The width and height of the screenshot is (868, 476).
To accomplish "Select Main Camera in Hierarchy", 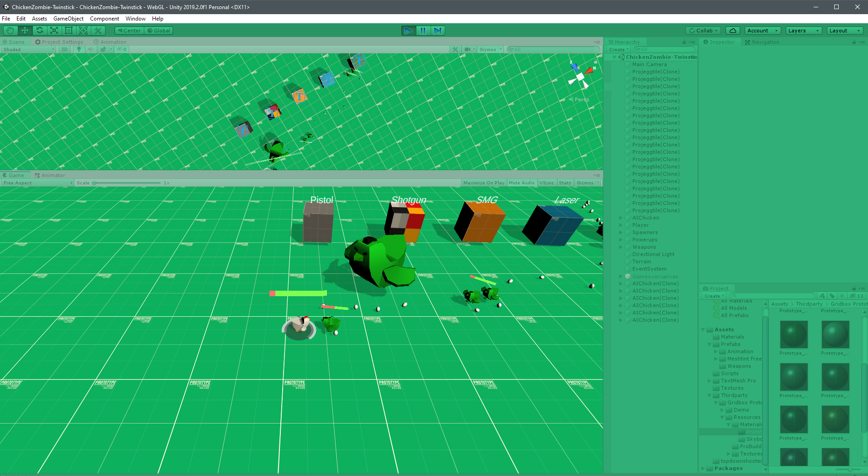I will point(649,64).
